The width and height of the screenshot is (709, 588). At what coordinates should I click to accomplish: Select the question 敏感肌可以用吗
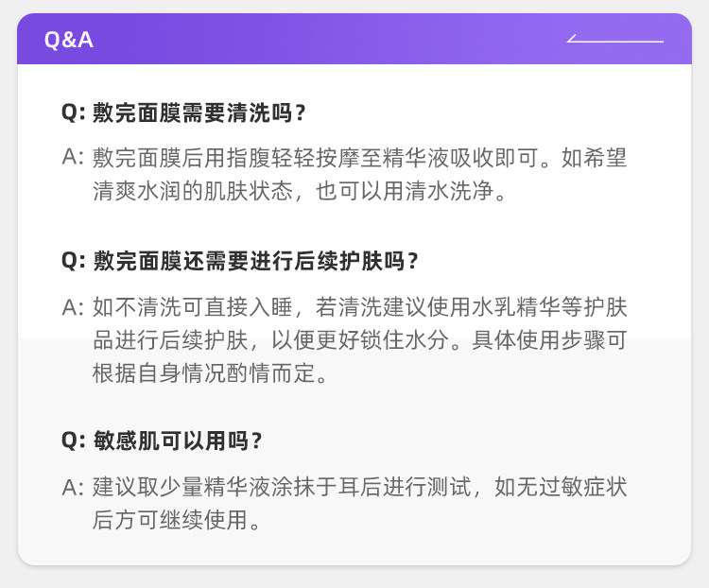pyautogui.click(x=178, y=441)
